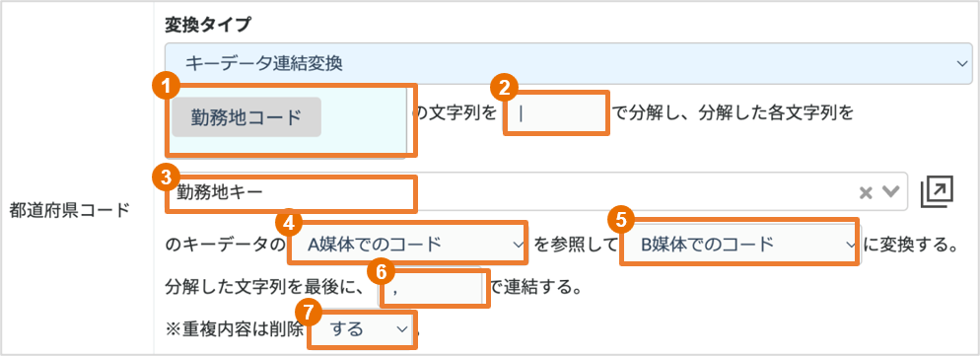Viewport: 980px width, 356px height.
Task: Focus the split delimiter field containing |
Action: pyautogui.click(x=556, y=113)
